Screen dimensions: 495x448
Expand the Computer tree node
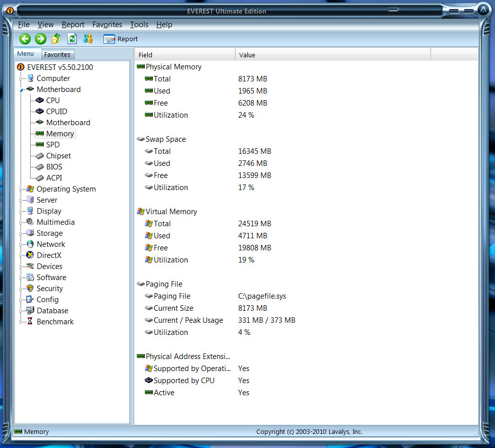21,78
